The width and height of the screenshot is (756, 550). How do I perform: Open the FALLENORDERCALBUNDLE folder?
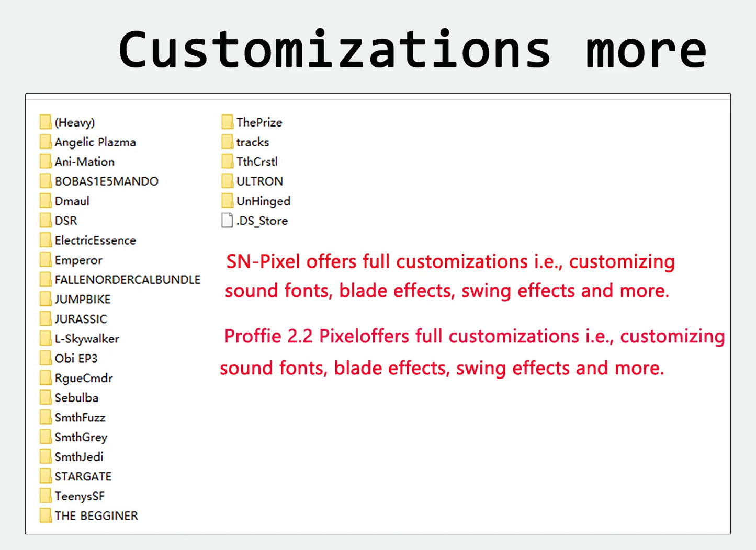point(120,280)
